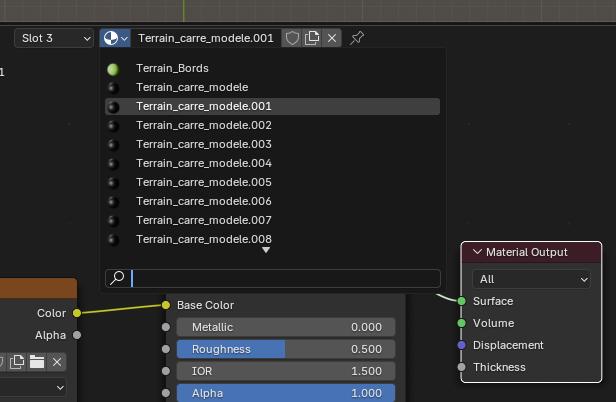Select Terrain_carre_modele.004 in the list

204,163
